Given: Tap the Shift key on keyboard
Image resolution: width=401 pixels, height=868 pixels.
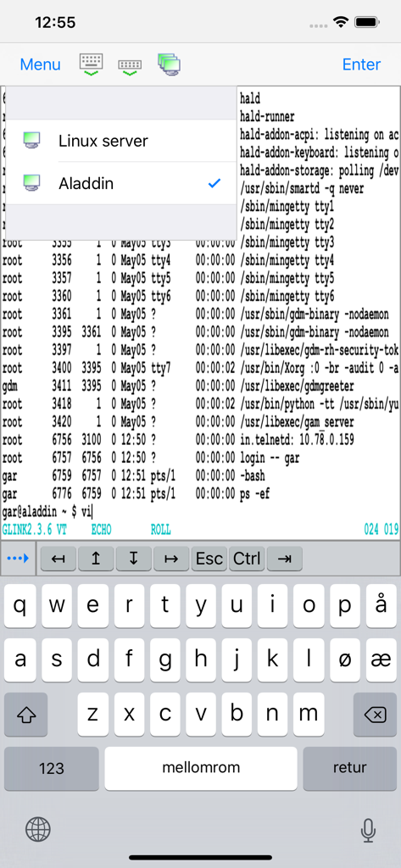Looking at the screenshot, I should pyautogui.click(x=26, y=714).
